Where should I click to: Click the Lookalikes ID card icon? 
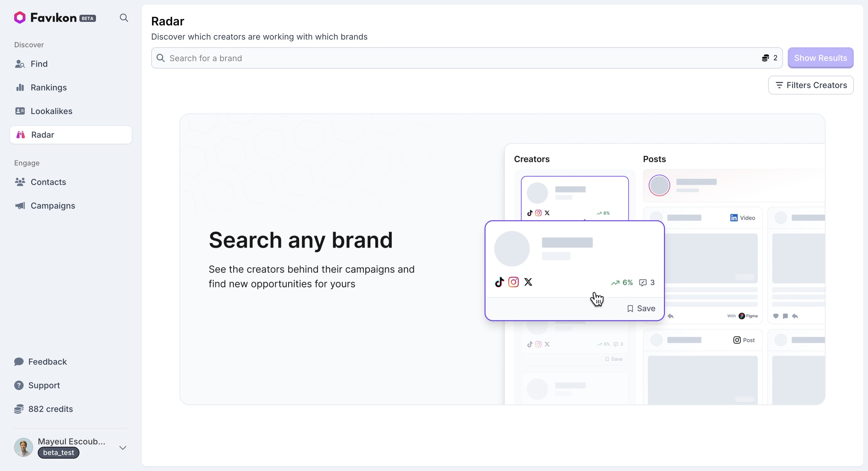20,111
